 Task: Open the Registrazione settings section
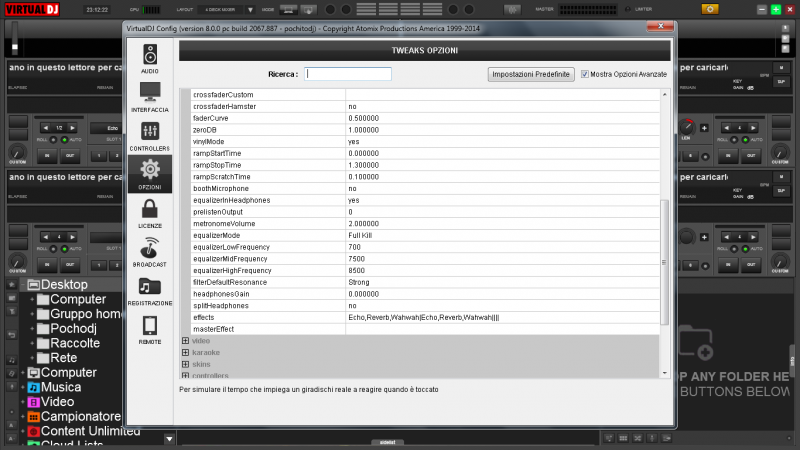click(149, 291)
